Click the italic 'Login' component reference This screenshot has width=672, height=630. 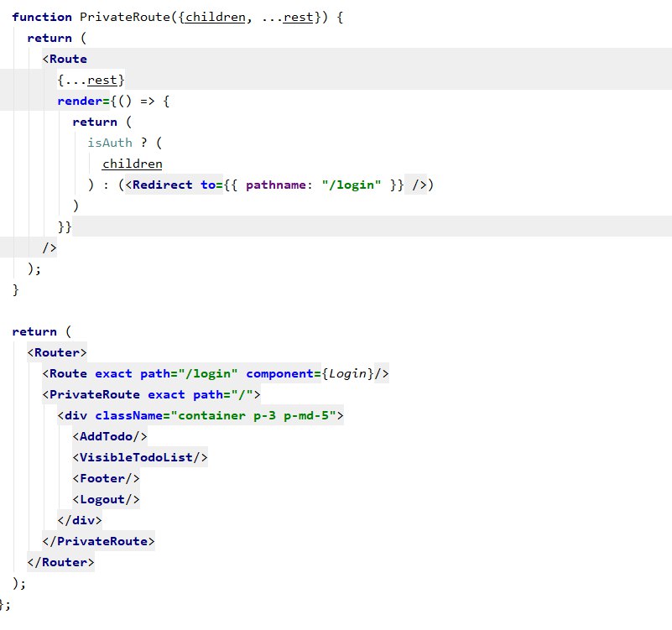pos(347,373)
